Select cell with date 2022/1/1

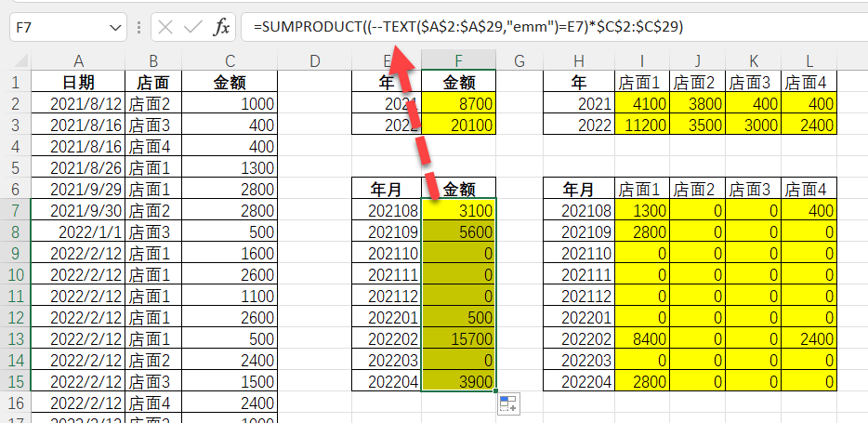pyautogui.click(x=78, y=231)
